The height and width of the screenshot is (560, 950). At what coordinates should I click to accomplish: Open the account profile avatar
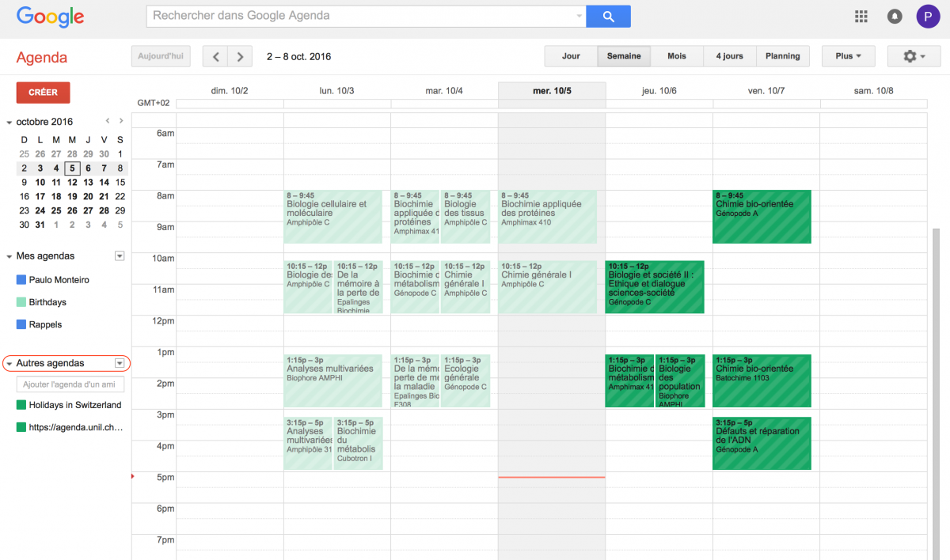(x=928, y=16)
